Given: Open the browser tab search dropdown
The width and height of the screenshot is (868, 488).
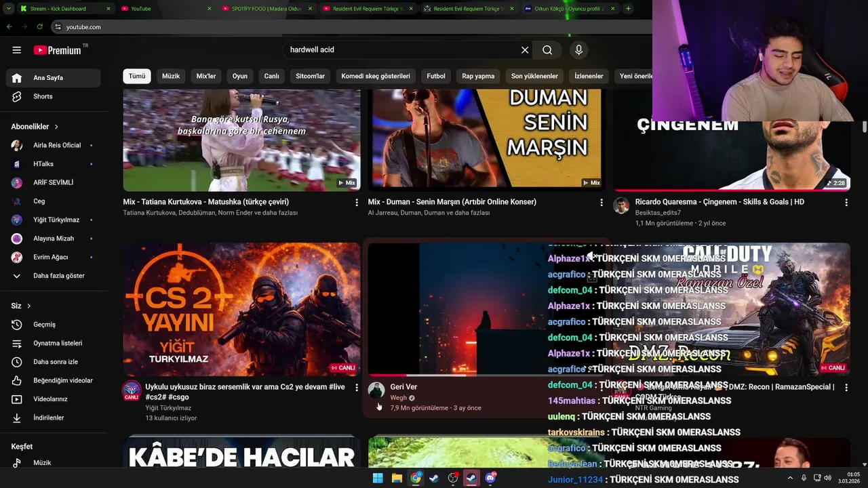Looking at the screenshot, I should (9, 9).
